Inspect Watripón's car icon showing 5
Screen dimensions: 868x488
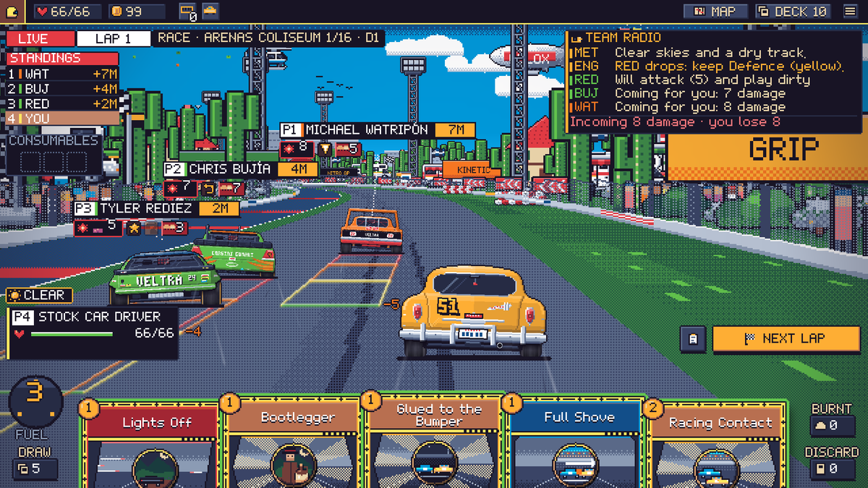(x=348, y=149)
